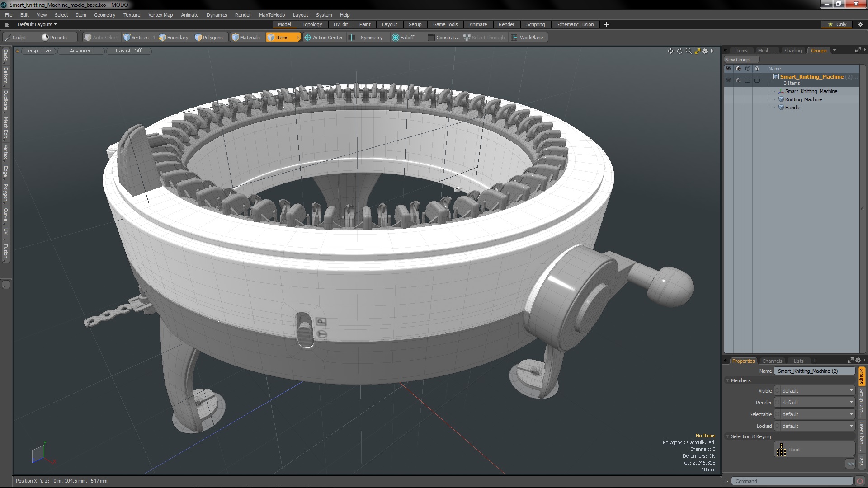Screen dimensions: 868x488
Task: Activate the Sculpt tool button
Action: (x=20, y=38)
